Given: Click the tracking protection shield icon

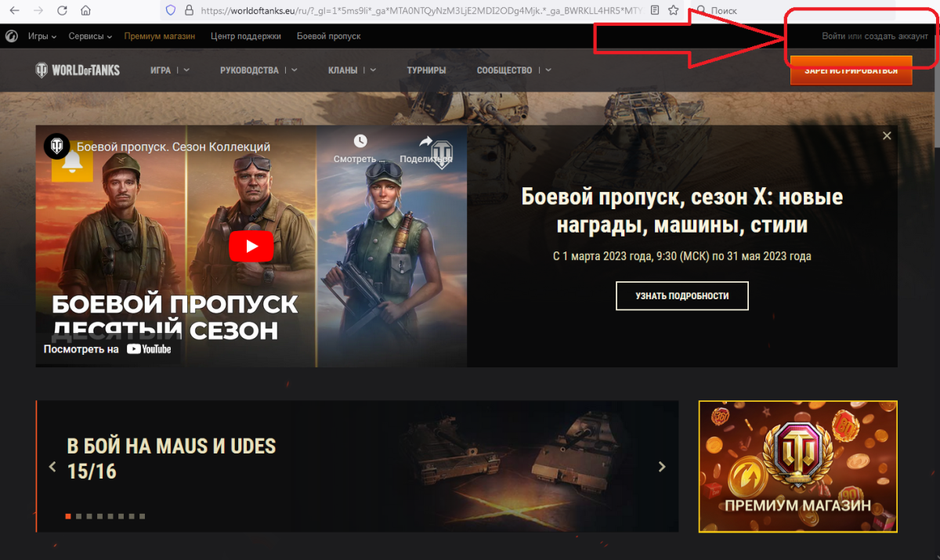Looking at the screenshot, I should pyautogui.click(x=172, y=10).
